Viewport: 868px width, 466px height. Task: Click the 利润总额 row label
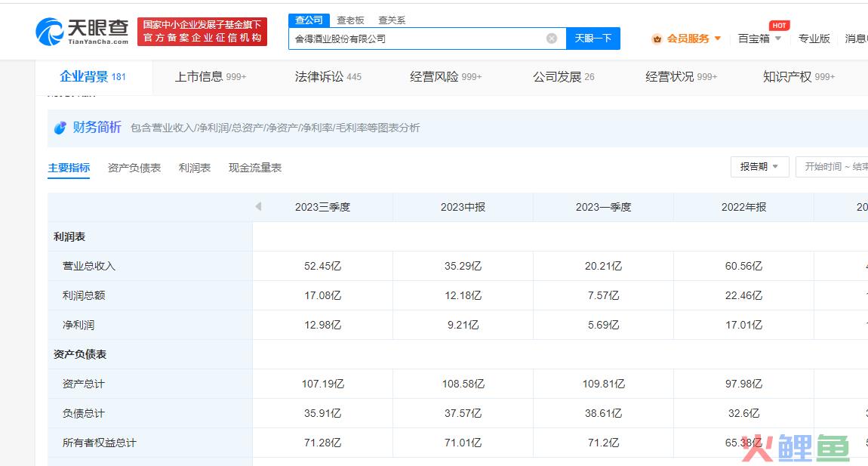84,295
